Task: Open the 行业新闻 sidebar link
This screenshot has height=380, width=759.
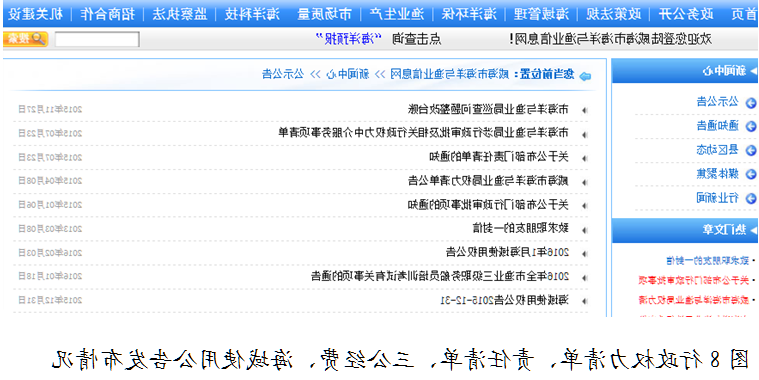Action: click(x=718, y=197)
